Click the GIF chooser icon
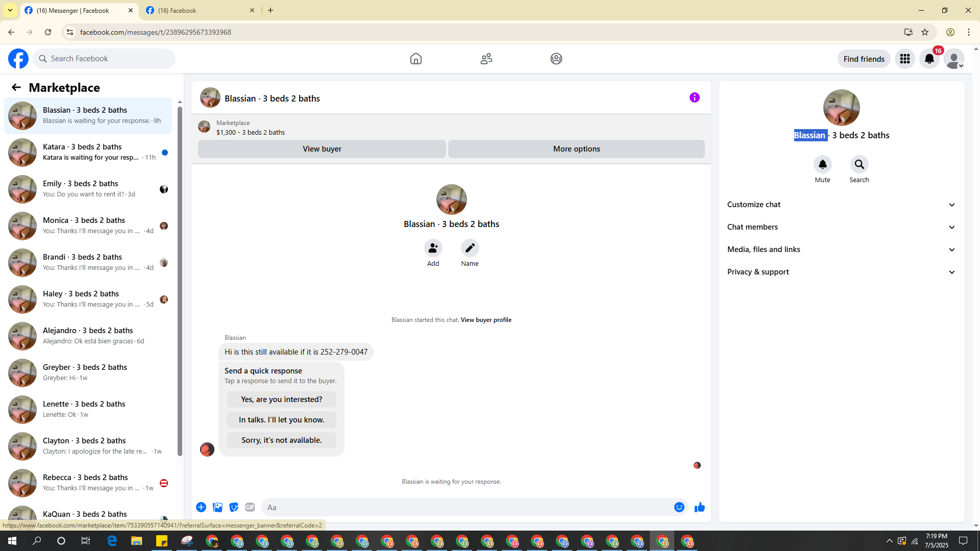Viewport: 980px width, 551px height. pos(250,507)
